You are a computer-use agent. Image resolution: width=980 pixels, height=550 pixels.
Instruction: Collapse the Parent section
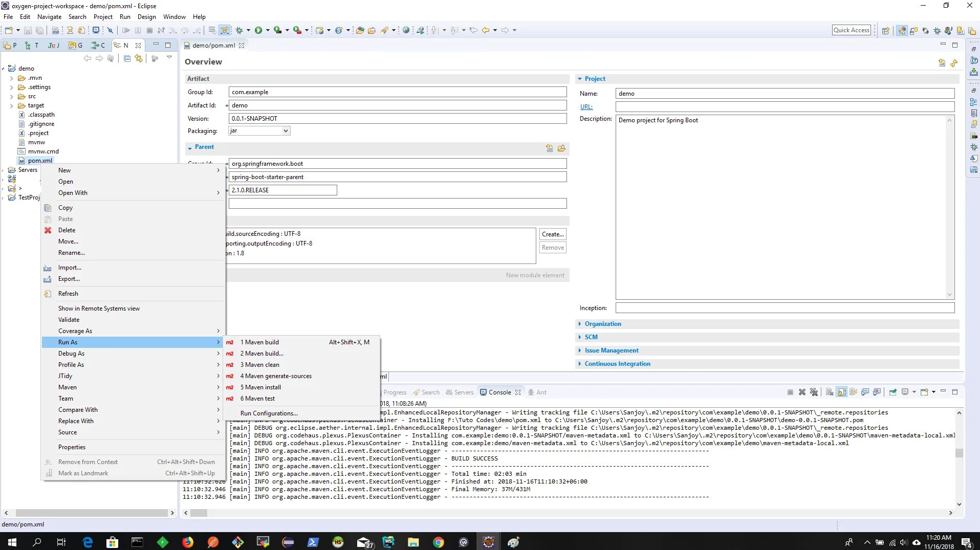tap(190, 148)
